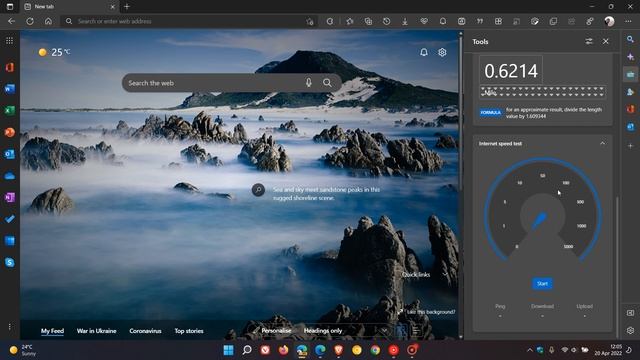Open Outlook from the left app sidebar

tap(9, 154)
